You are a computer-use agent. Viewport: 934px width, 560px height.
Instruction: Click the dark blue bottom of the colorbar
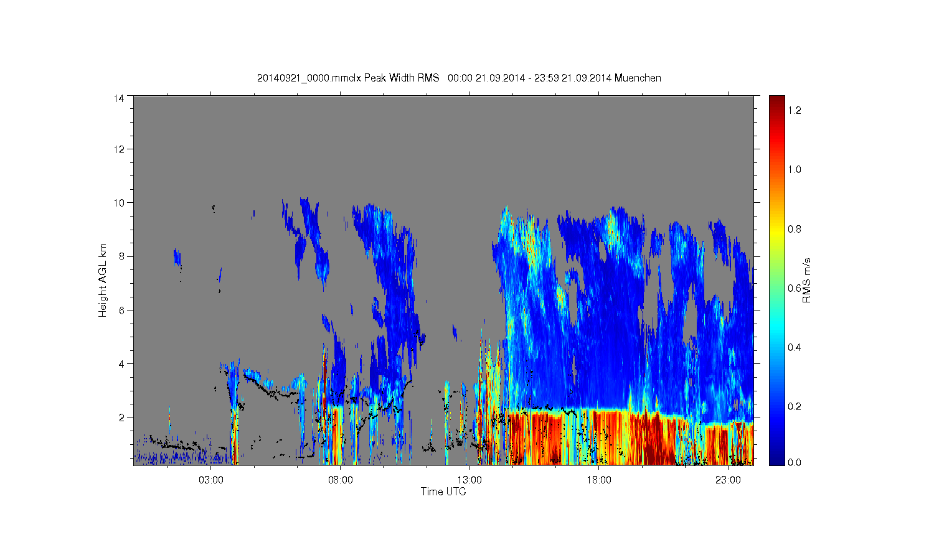pyautogui.click(x=776, y=457)
